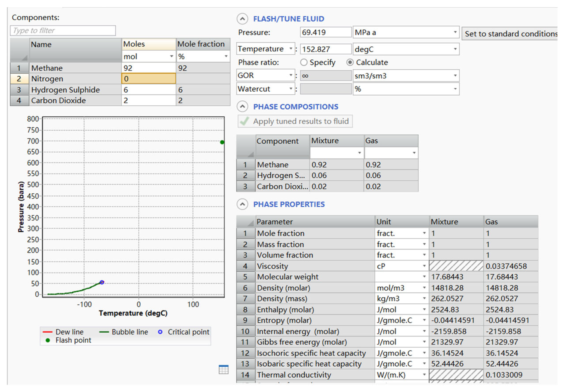The image size is (563, 392).
Task: Open the table view icon below plot
Action: (x=223, y=369)
